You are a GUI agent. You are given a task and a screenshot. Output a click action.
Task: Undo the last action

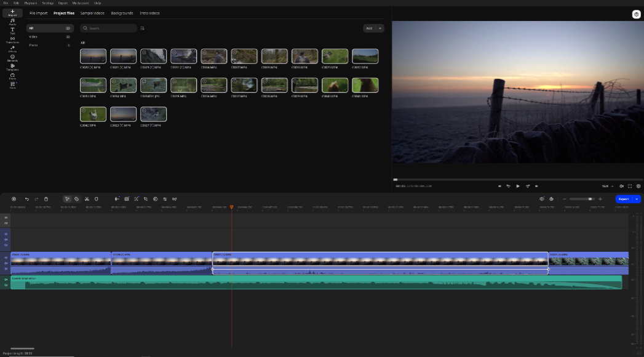tap(26, 199)
